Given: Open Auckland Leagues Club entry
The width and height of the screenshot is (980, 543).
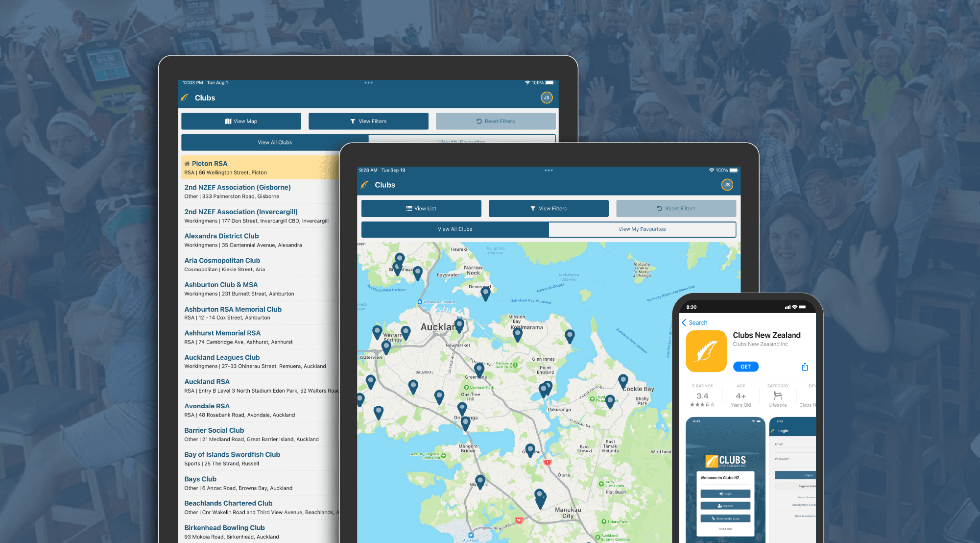Looking at the screenshot, I should [x=260, y=362].
